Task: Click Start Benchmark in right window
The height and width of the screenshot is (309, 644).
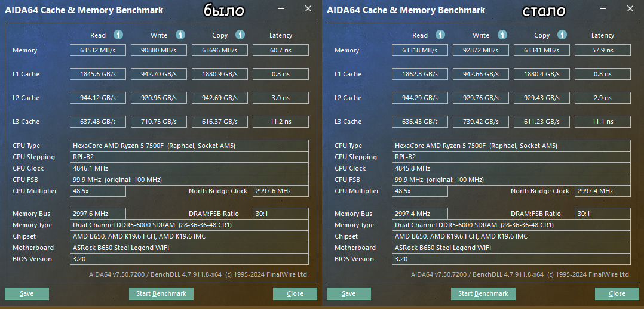Action: click(483, 293)
